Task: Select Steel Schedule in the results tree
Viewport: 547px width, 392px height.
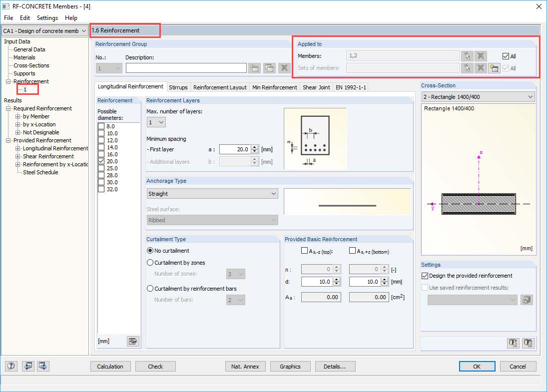Action: [40, 172]
